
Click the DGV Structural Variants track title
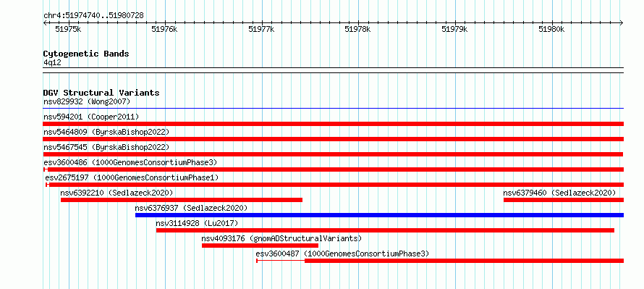pos(101,93)
